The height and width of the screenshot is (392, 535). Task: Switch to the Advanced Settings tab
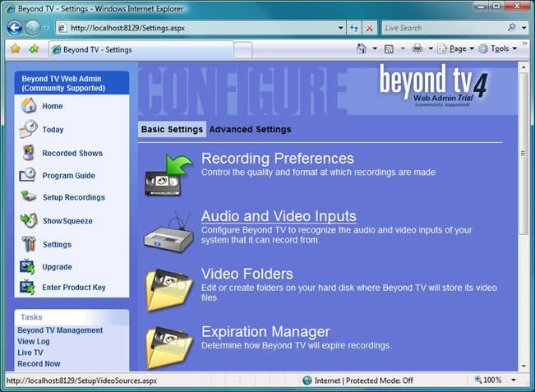pos(250,129)
